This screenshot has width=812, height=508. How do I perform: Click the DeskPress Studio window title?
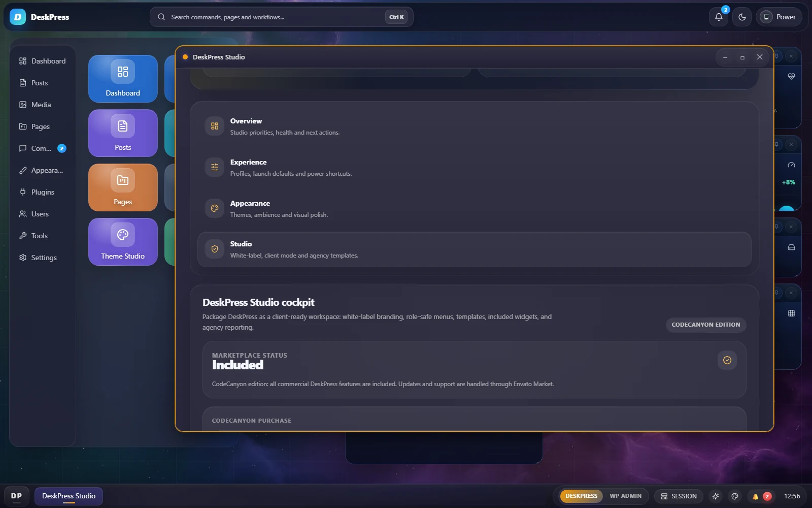click(219, 57)
